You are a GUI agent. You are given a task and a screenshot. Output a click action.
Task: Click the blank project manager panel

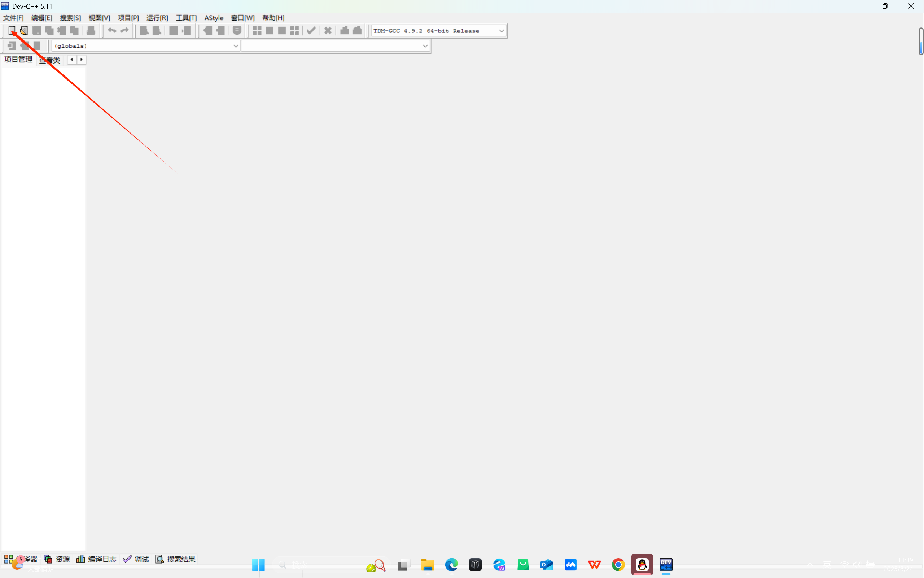[43, 306]
